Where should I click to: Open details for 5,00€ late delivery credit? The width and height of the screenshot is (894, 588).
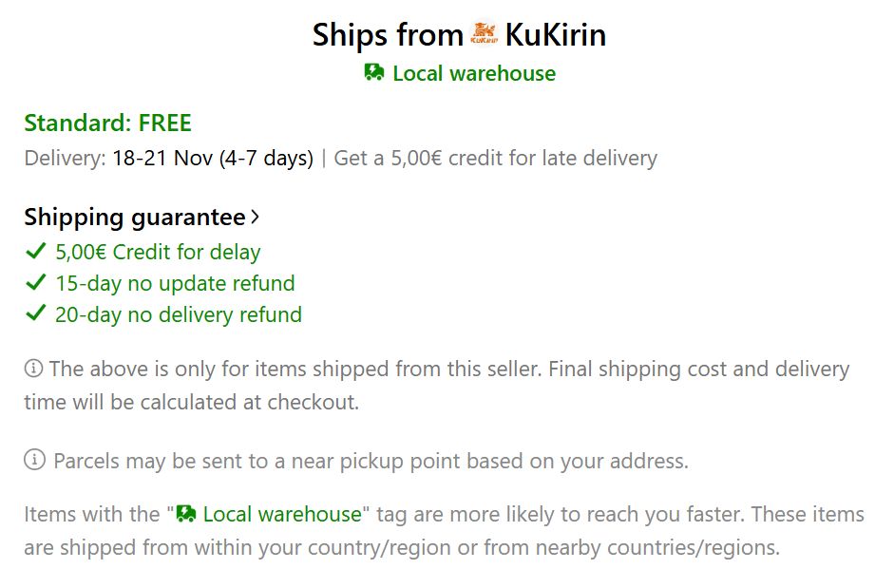[493, 158]
